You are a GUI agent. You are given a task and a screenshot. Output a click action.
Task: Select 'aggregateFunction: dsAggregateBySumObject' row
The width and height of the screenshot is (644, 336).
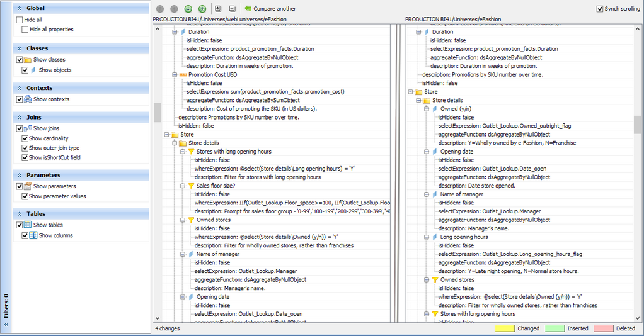pyautogui.click(x=243, y=101)
